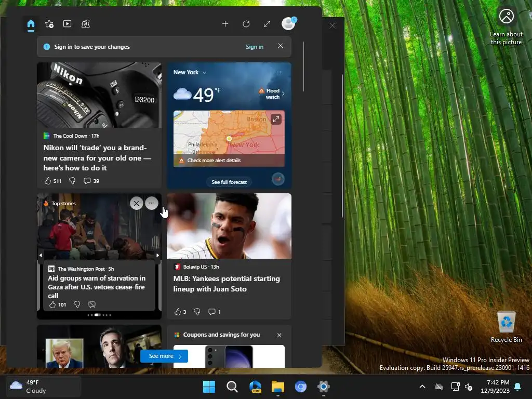The height and width of the screenshot is (399, 532).
Task: Open the Juan Soto photo thumbnail
Action: point(229,226)
